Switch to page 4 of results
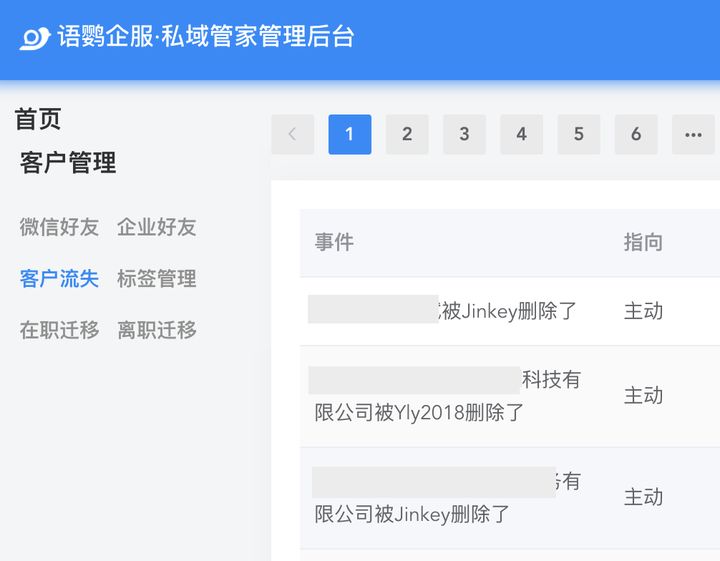 (521, 134)
